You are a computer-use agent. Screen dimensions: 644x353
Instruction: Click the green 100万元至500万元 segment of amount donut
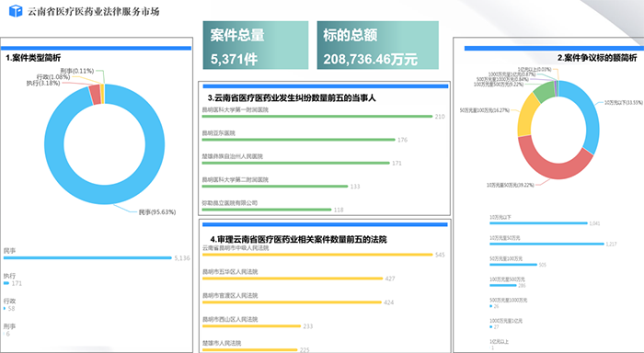point(545,92)
